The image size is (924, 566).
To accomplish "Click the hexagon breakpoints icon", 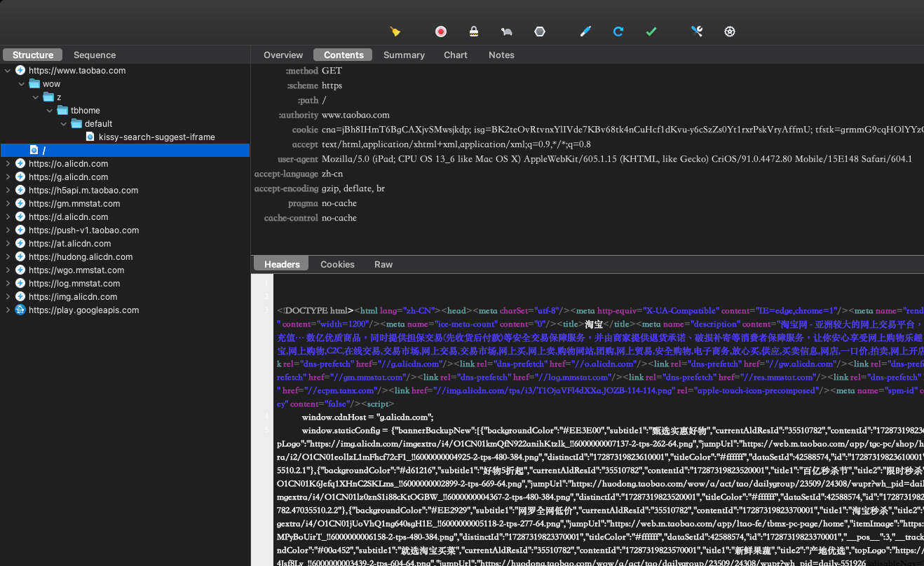I will click(x=540, y=32).
